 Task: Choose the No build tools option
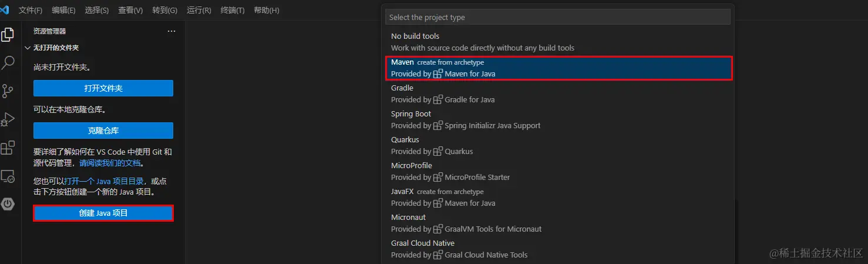pos(558,42)
